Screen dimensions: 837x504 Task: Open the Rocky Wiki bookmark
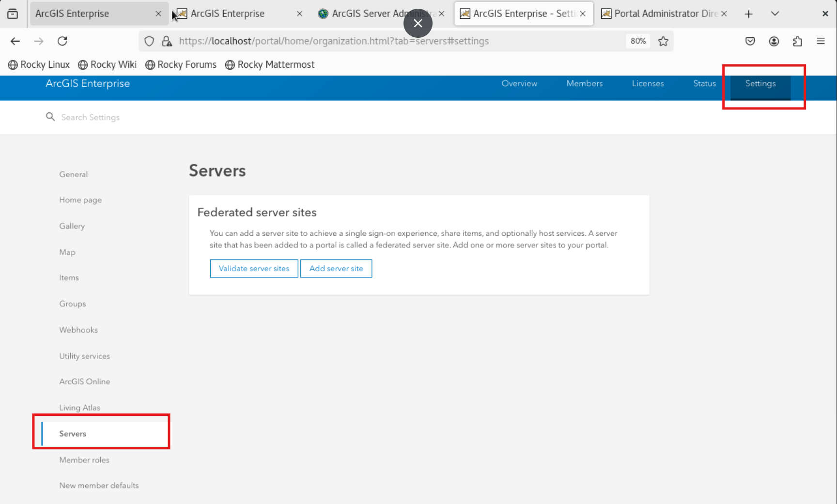pos(108,64)
